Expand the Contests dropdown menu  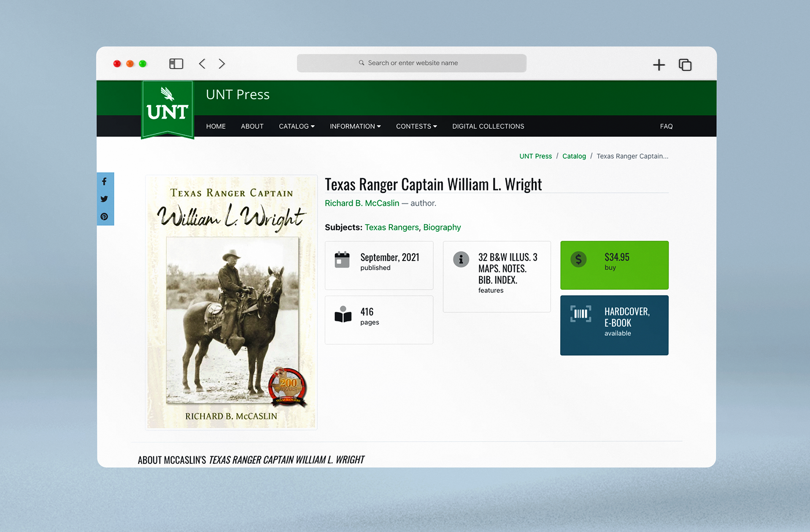pos(416,126)
